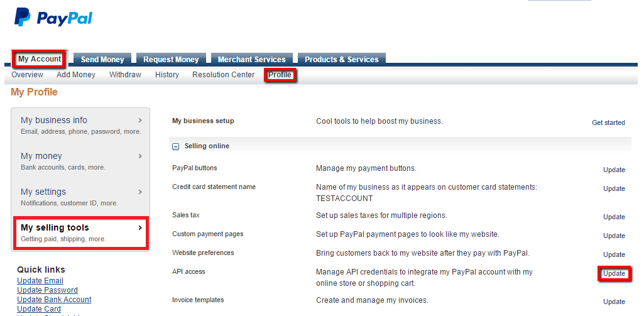644x316 pixels.
Task: Click the 'My business setup' row label
Action: click(203, 121)
